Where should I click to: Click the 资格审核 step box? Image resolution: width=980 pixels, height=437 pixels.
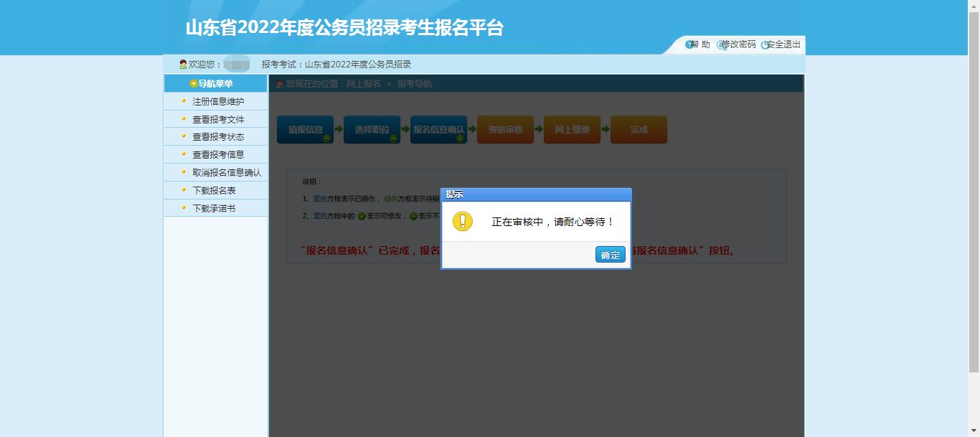[x=505, y=129]
